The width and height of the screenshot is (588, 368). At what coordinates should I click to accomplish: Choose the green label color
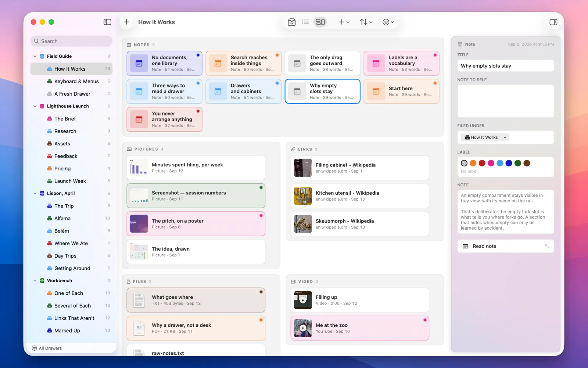518,163
